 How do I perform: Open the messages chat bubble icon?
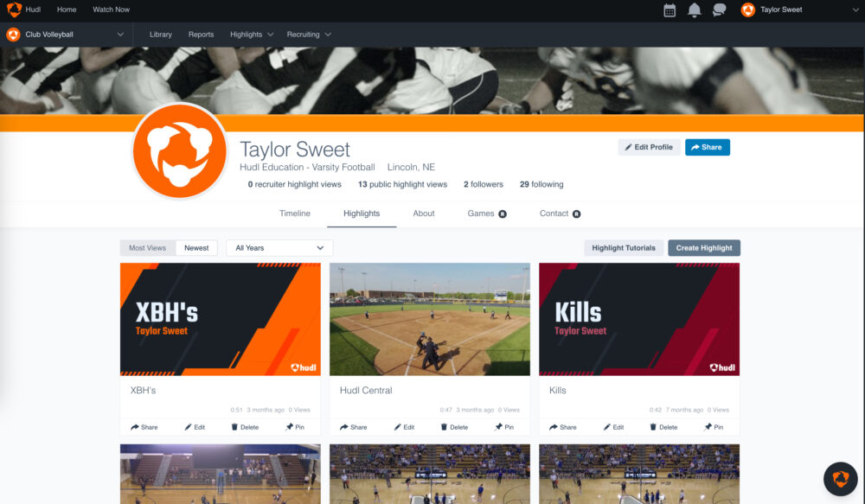coord(719,10)
